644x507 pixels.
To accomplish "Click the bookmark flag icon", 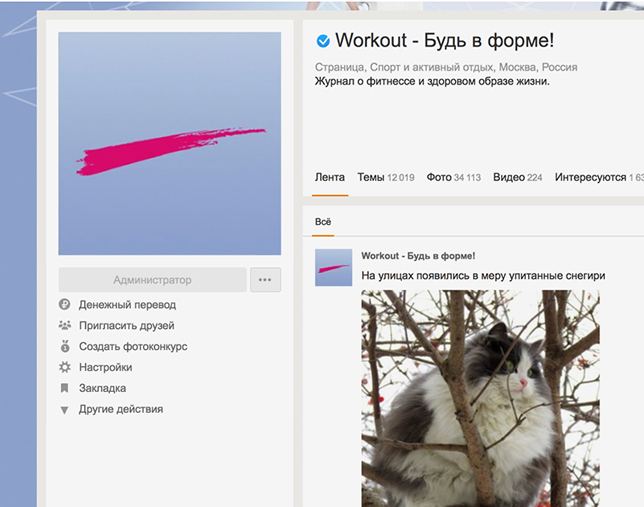I will point(64,388).
